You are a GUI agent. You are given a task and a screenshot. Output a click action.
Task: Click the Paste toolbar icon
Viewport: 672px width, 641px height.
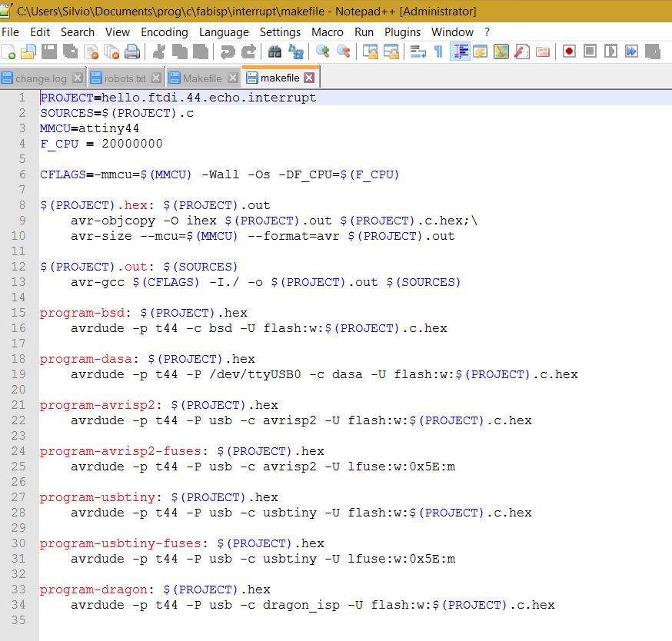click(x=201, y=51)
